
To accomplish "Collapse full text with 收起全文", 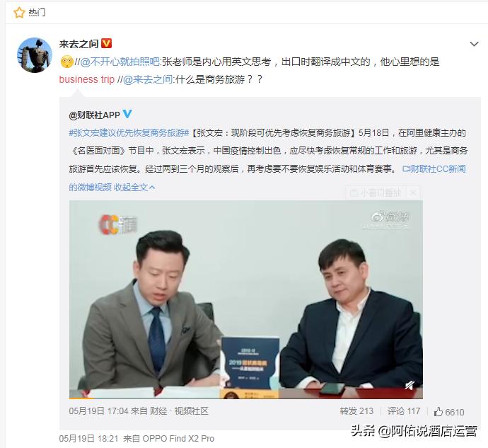I will pos(134,188).
